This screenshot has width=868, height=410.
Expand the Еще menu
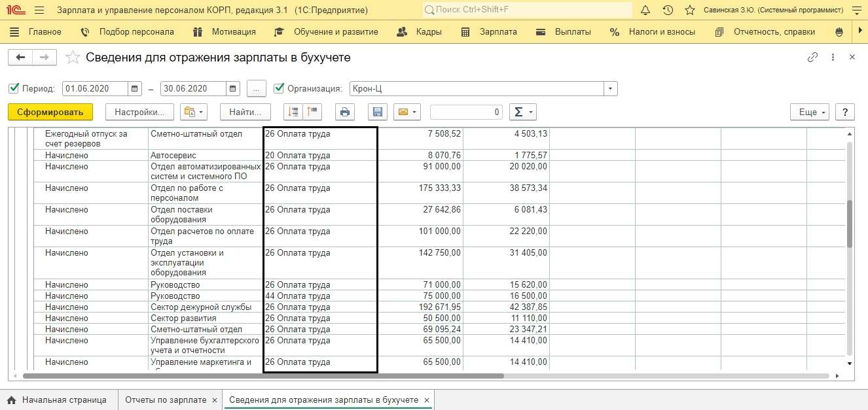pyautogui.click(x=810, y=112)
